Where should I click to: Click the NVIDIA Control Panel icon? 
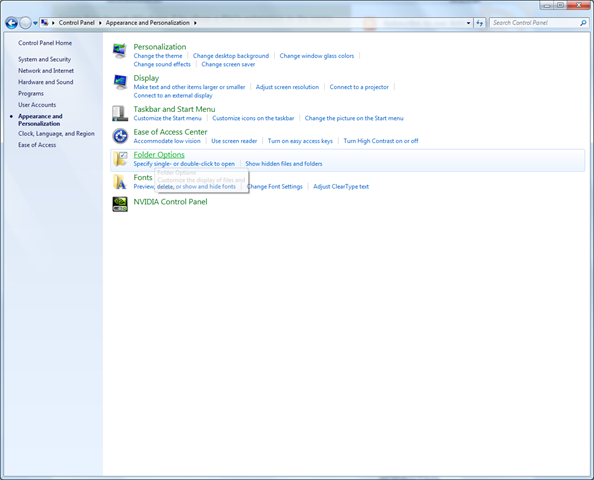click(x=120, y=204)
